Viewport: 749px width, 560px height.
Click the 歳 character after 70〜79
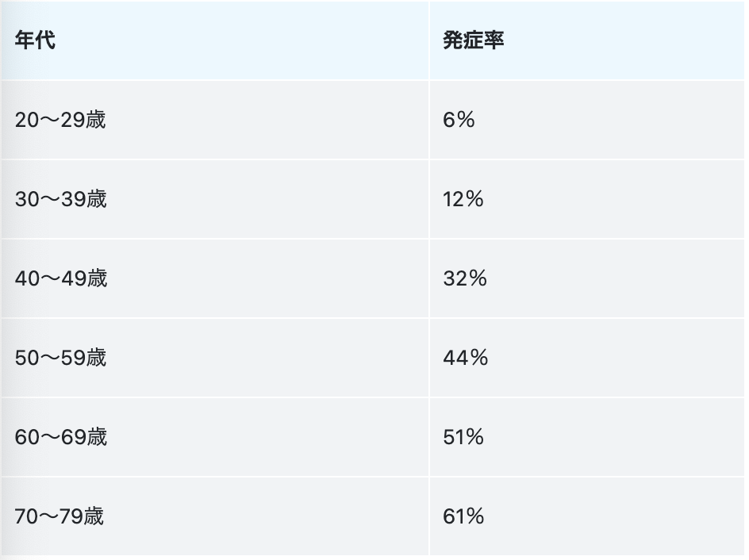click(94, 516)
